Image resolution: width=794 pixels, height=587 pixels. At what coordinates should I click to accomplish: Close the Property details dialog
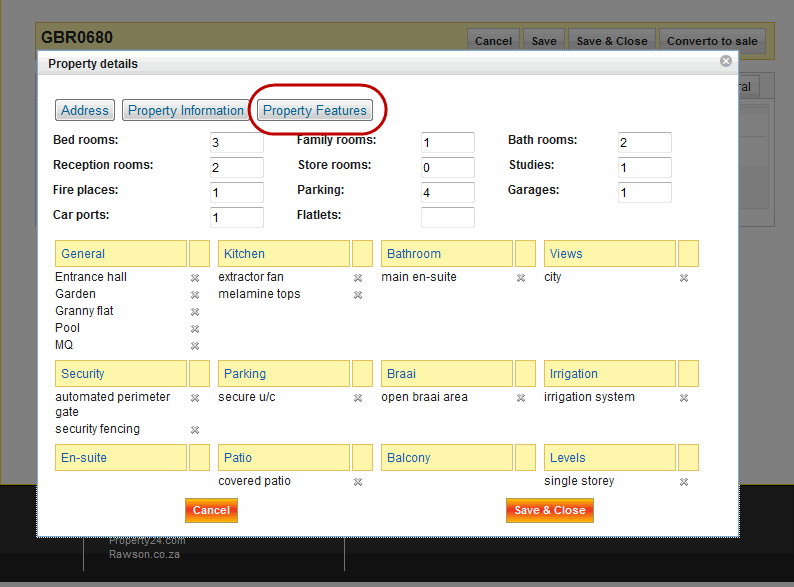(726, 61)
